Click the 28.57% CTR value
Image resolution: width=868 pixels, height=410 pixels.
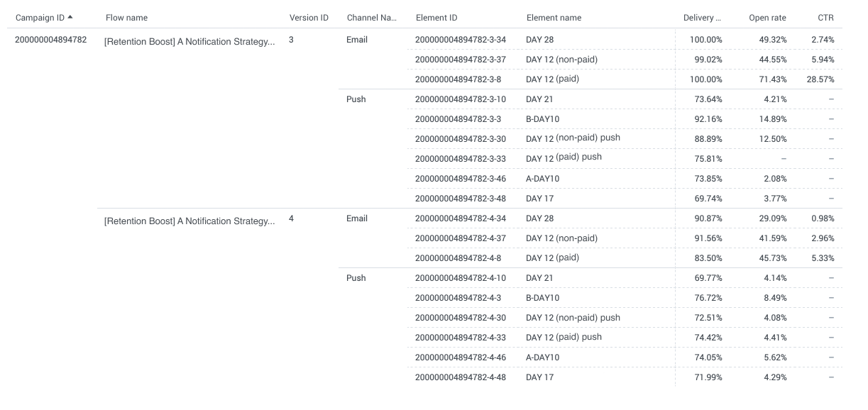pos(820,79)
